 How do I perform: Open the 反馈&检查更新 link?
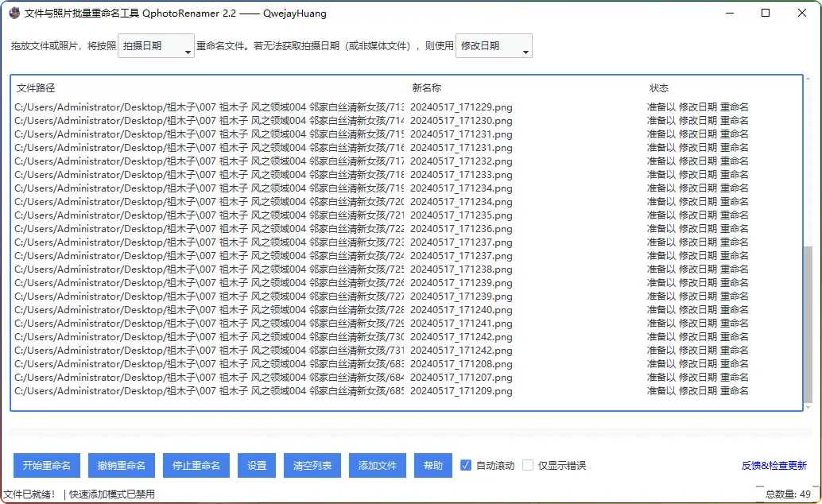pyautogui.click(x=774, y=466)
